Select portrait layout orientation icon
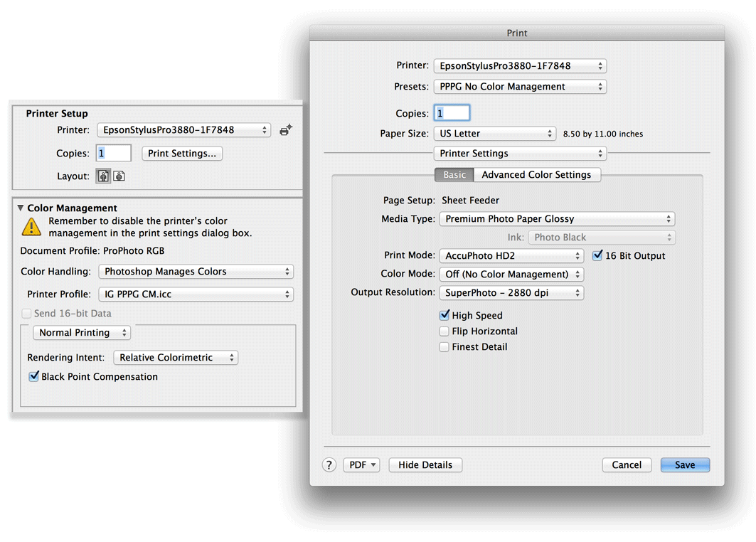756x542 pixels. point(103,176)
